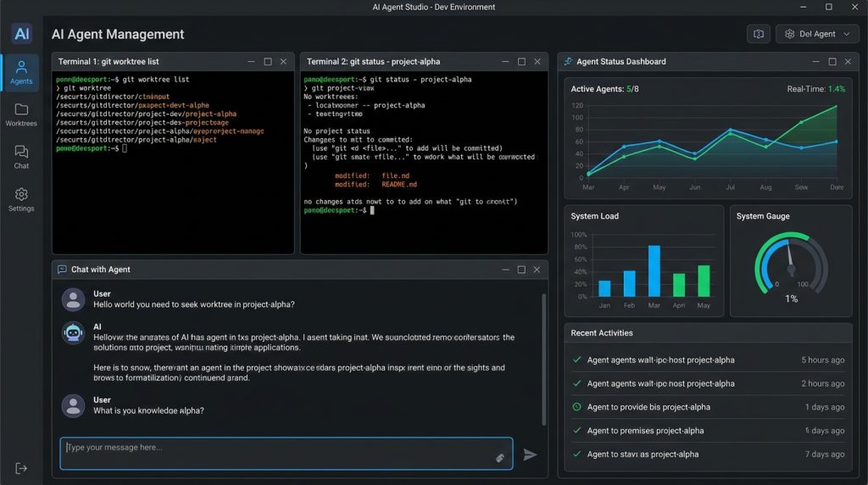
Task: Click 'modified: file.md' line in Terminal 2
Action: pyautogui.click(x=372, y=176)
